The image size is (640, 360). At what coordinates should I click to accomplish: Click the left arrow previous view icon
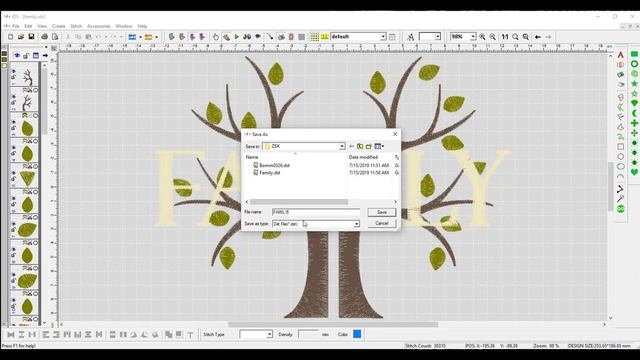538,37
